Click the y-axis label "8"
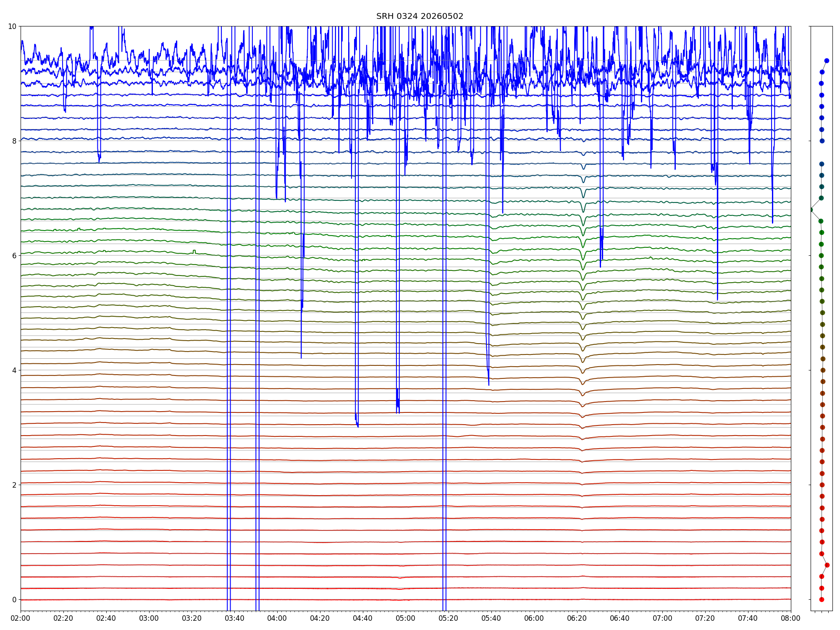 click(x=15, y=141)
